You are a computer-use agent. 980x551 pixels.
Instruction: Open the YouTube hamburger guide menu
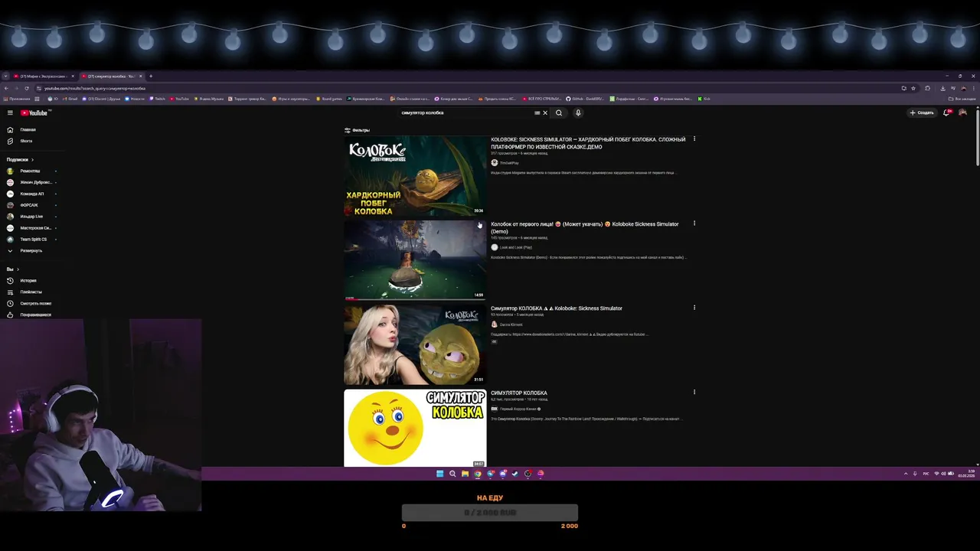click(10, 112)
